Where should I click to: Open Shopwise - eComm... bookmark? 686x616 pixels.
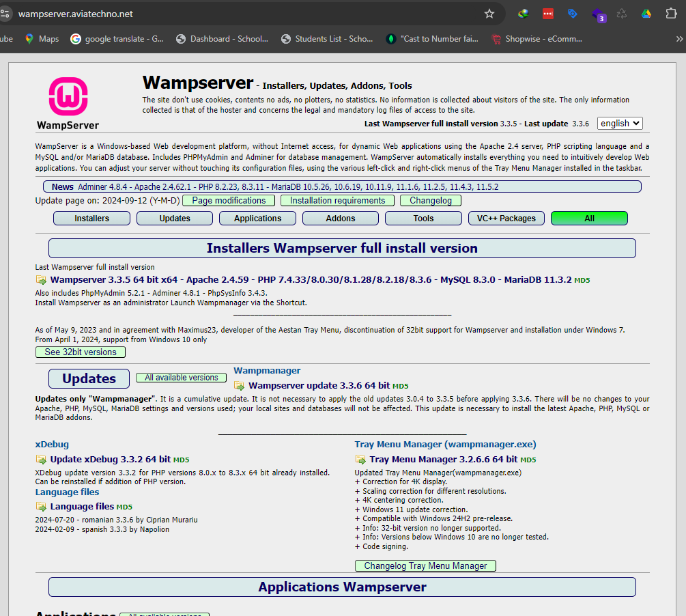click(x=537, y=39)
